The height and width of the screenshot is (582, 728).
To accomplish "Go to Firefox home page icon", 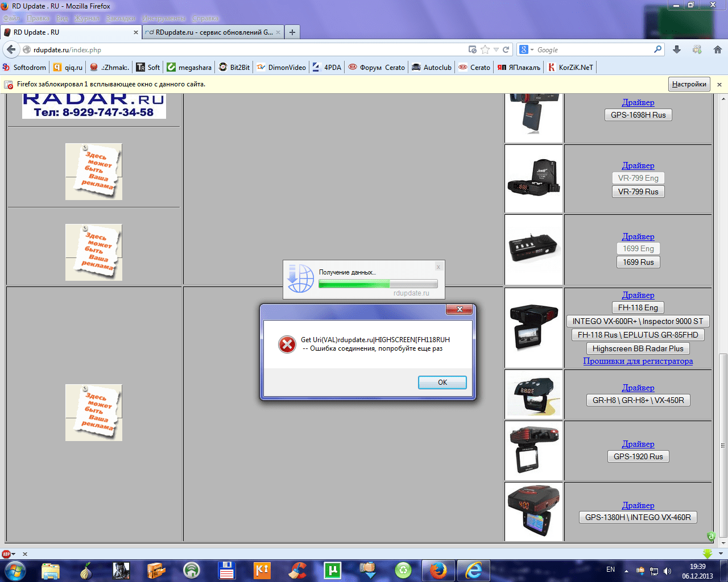I will click(718, 49).
